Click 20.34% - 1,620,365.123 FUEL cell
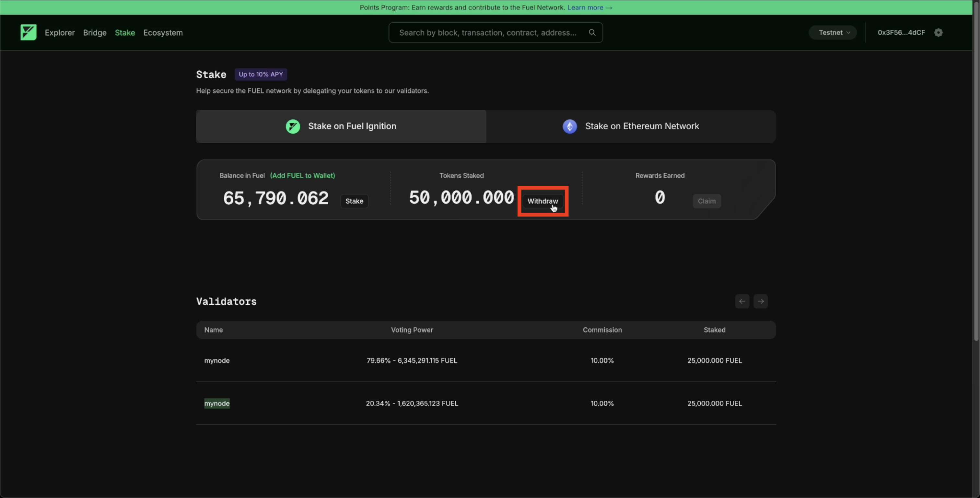 coord(412,404)
